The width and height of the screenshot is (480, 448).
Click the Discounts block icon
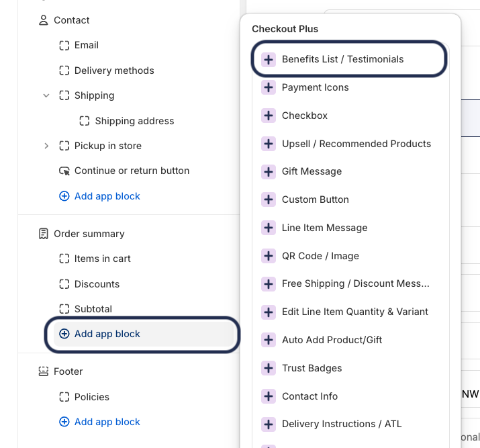(x=64, y=284)
